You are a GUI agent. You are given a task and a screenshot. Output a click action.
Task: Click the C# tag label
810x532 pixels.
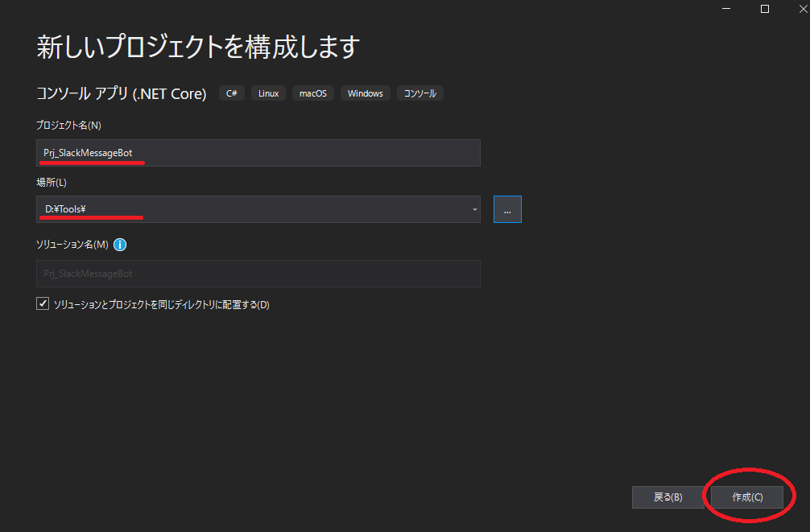[x=231, y=93]
